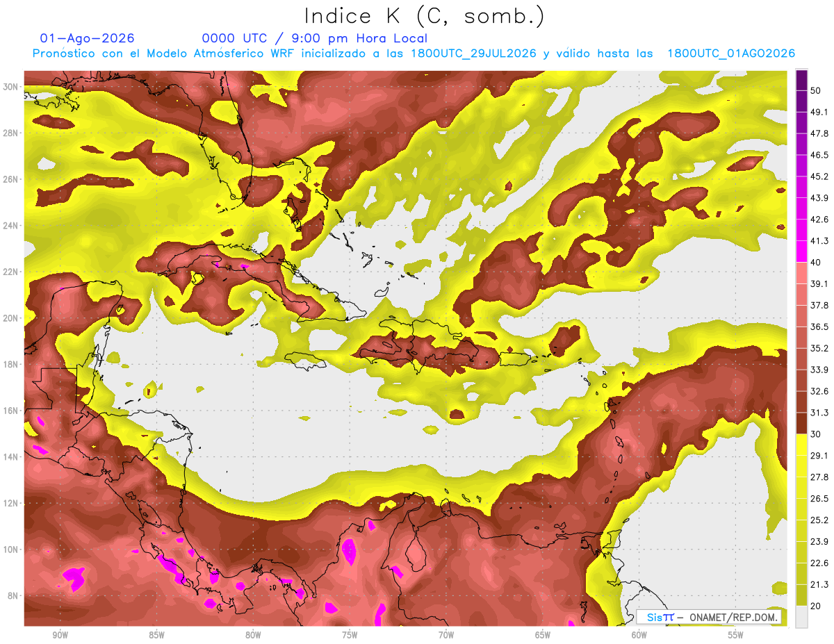This screenshot has width=834, height=644.
Task: Click legend value '46.5'
Action: [x=819, y=154]
